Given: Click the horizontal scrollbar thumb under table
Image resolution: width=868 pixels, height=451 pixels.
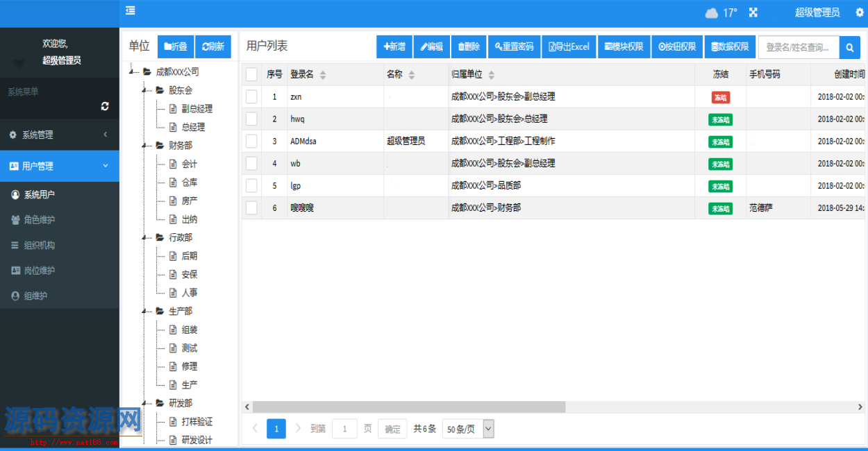Looking at the screenshot, I should coord(409,407).
